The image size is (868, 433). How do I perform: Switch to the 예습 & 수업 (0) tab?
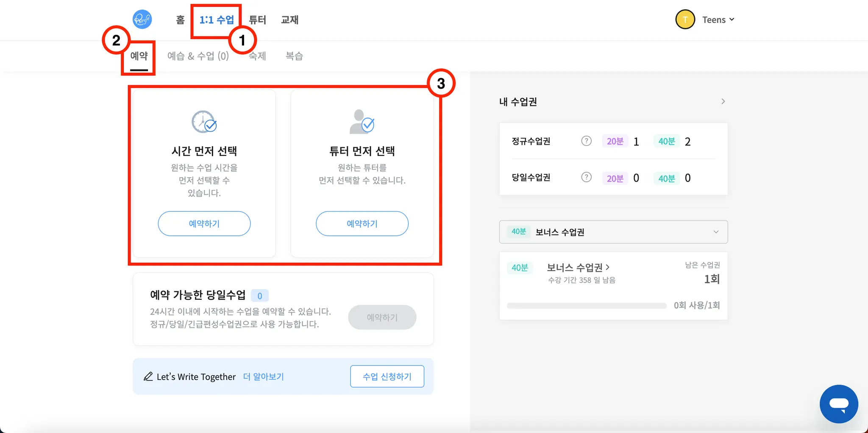(x=198, y=56)
